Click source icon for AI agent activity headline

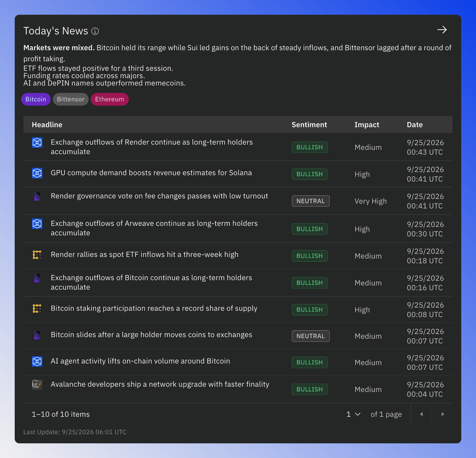click(x=37, y=361)
